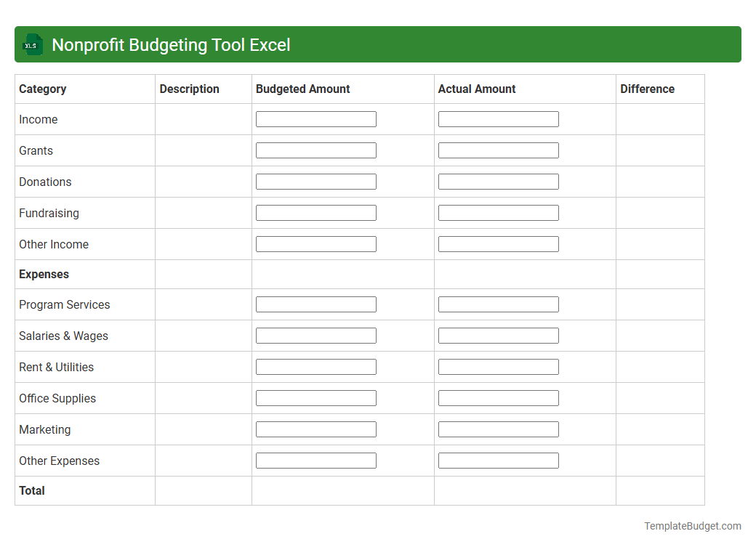The height and width of the screenshot is (547, 756).
Task: Click the Program Services budgeted input box
Action: pos(315,304)
